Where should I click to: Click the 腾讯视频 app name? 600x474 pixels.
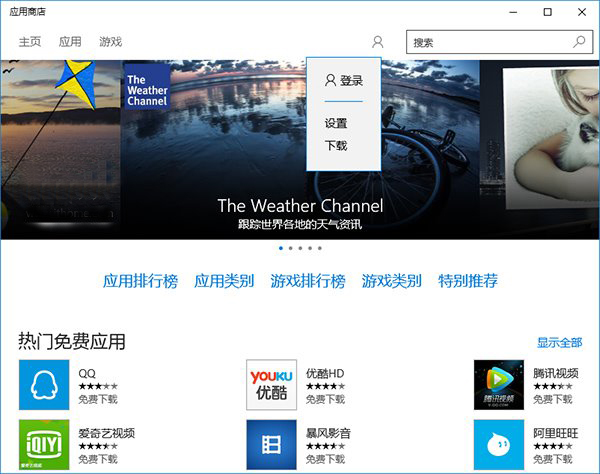556,373
